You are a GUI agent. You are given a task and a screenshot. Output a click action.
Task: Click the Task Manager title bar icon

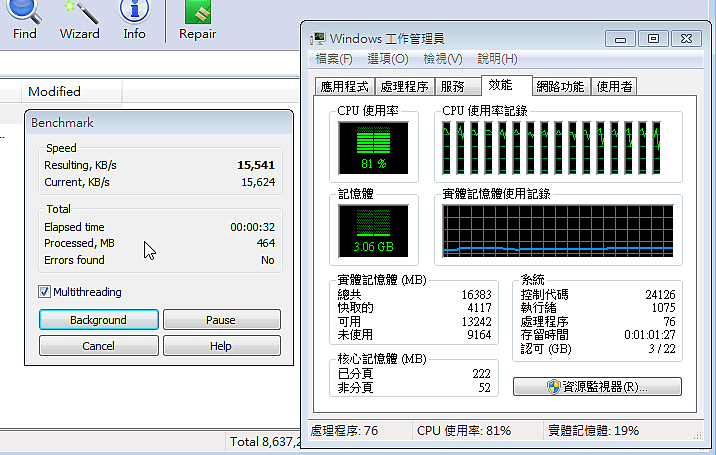pyautogui.click(x=318, y=38)
